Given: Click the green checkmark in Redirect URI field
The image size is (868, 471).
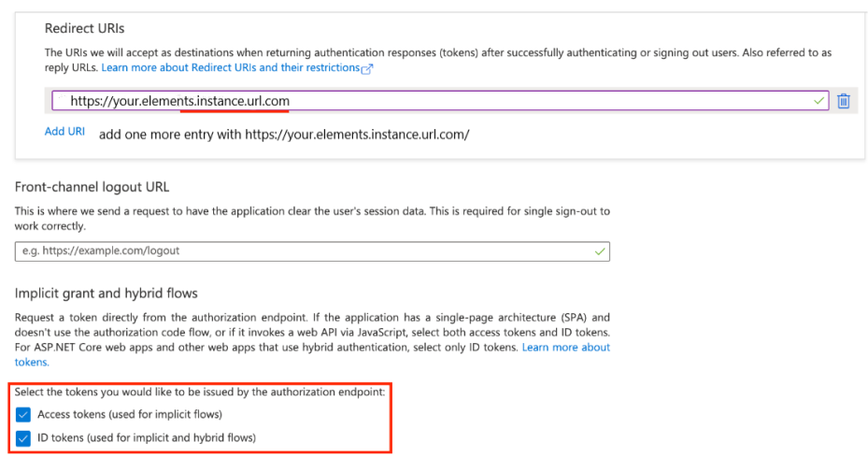Looking at the screenshot, I should click(819, 100).
